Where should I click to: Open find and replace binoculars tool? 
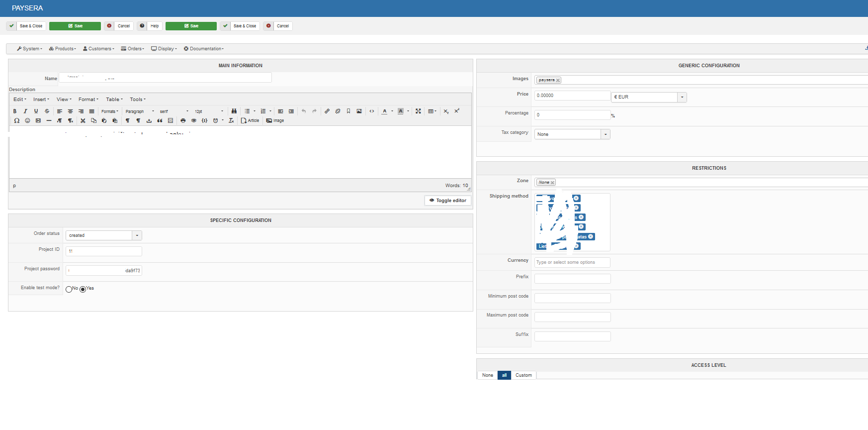234,111
